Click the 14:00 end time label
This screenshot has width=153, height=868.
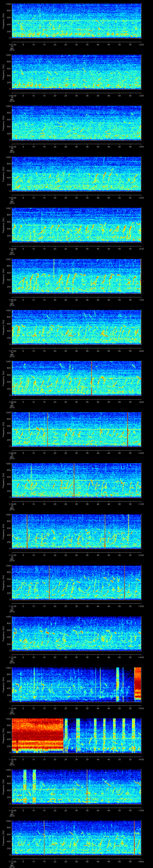[x=141, y=657]
